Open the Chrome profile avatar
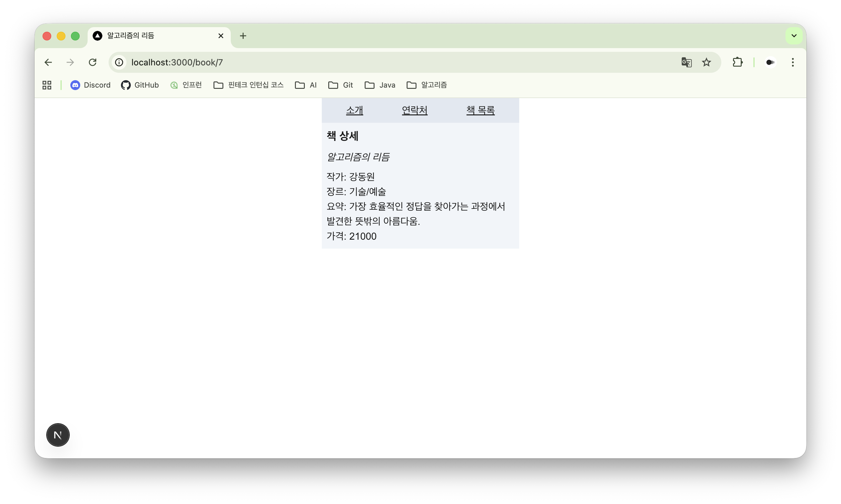Screen dimensions: 841x504 click(770, 63)
